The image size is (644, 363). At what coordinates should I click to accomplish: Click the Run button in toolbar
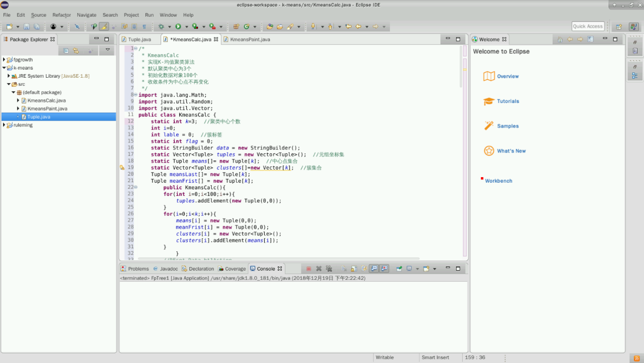point(178,26)
